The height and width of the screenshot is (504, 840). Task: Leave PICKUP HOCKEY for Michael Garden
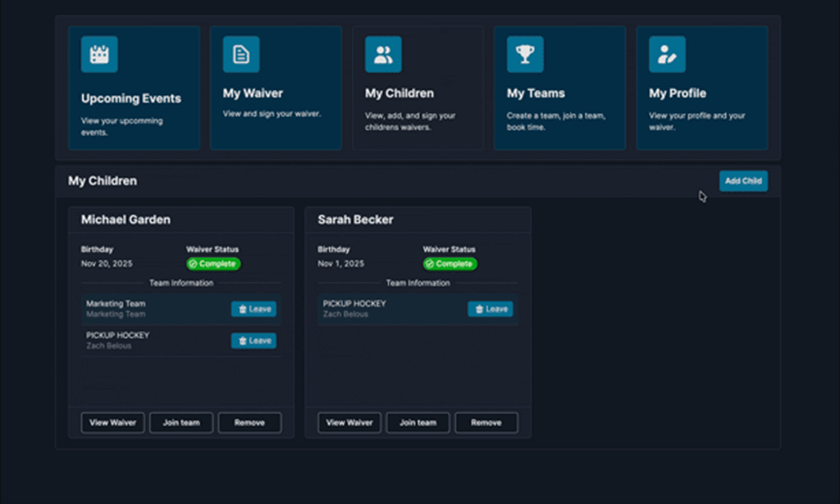tap(253, 340)
